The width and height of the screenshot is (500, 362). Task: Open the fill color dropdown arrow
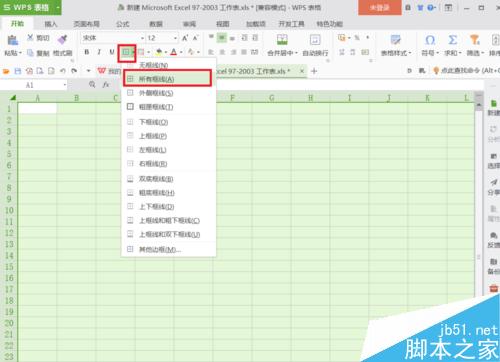[x=166, y=52]
